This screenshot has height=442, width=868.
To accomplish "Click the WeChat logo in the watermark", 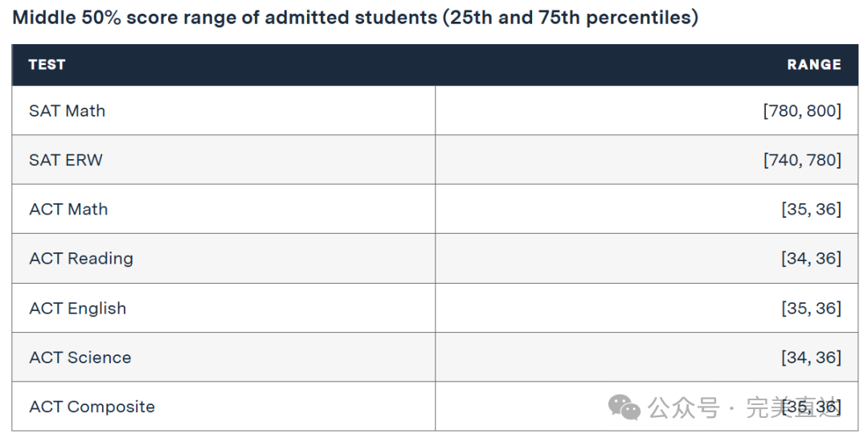I will click(624, 407).
